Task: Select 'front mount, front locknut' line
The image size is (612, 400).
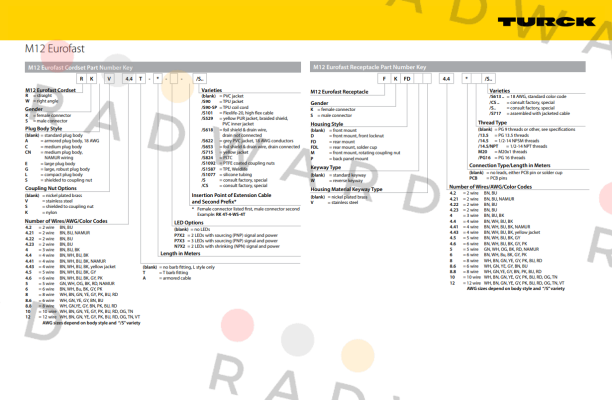Action: 347,136
